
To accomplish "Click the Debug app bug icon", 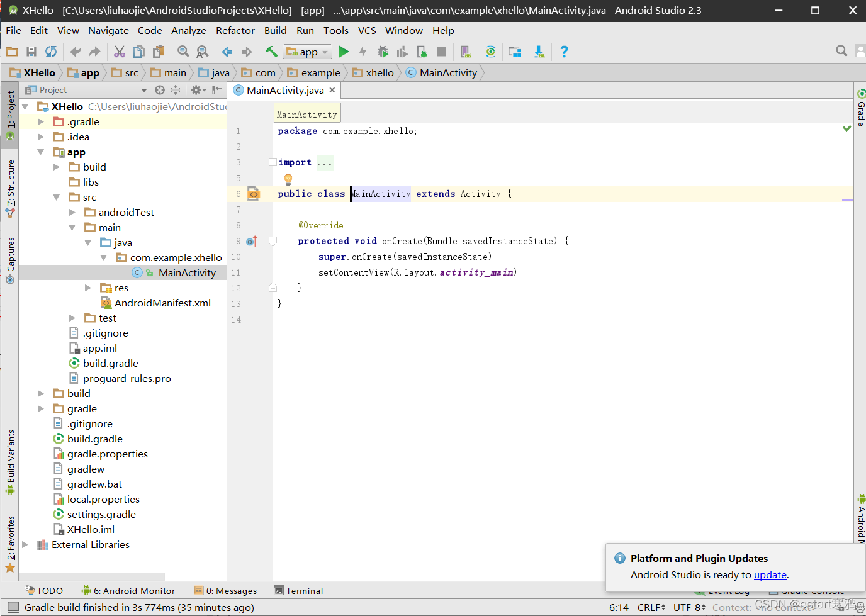I will (x=382, y=52).
